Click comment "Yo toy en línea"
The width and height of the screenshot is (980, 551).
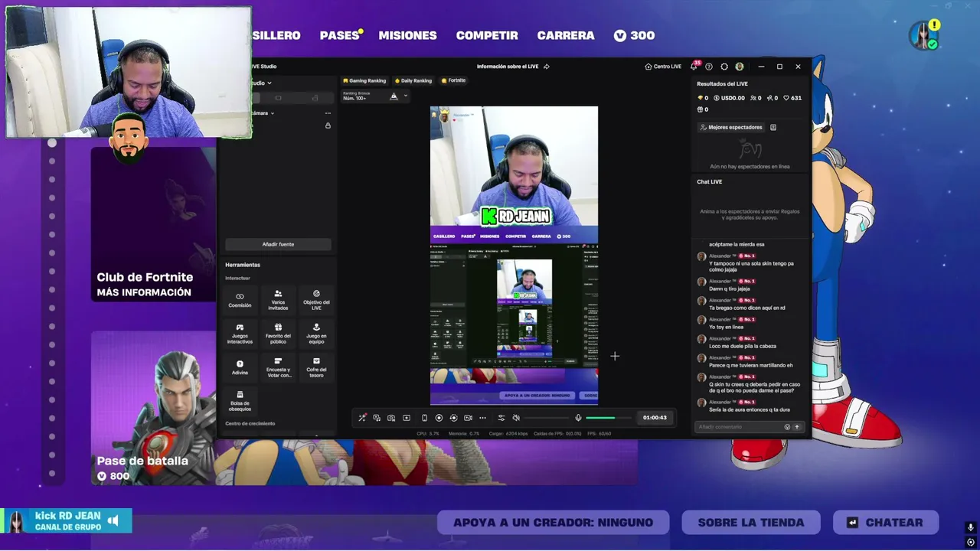point(726,327)
